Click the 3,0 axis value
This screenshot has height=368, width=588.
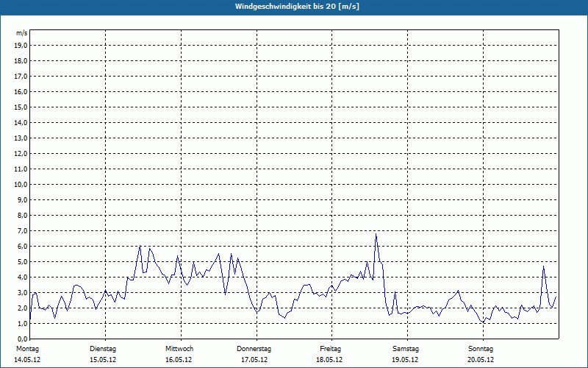23,292
